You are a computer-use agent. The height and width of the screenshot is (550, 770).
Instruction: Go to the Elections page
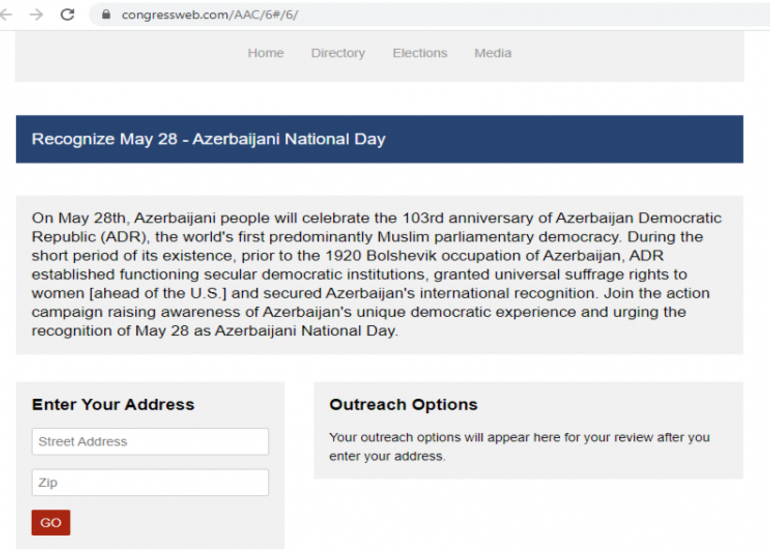click(x=420, y=53)
